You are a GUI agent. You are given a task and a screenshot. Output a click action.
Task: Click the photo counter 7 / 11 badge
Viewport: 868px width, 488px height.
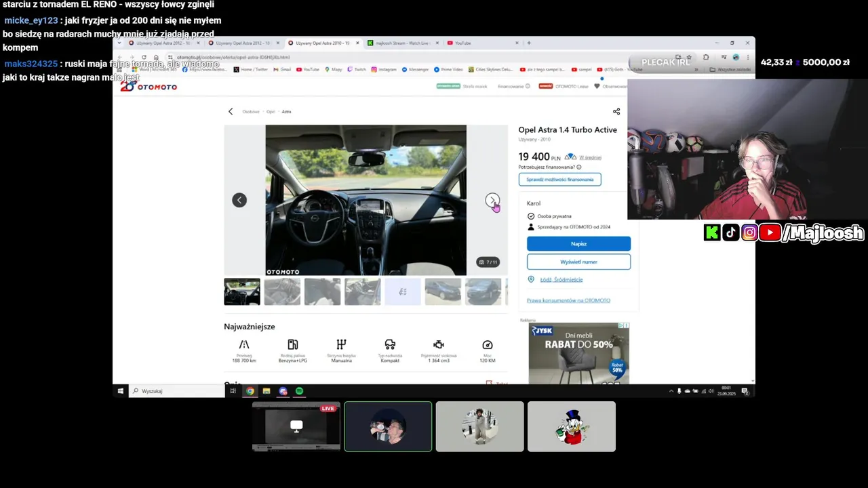(488, 262)
